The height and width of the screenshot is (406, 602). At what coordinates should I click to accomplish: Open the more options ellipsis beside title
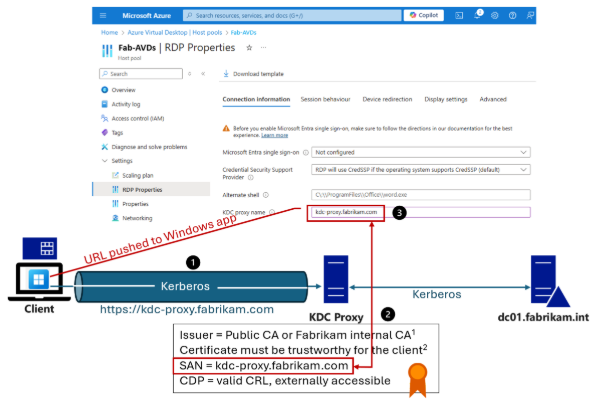[263, 48]
